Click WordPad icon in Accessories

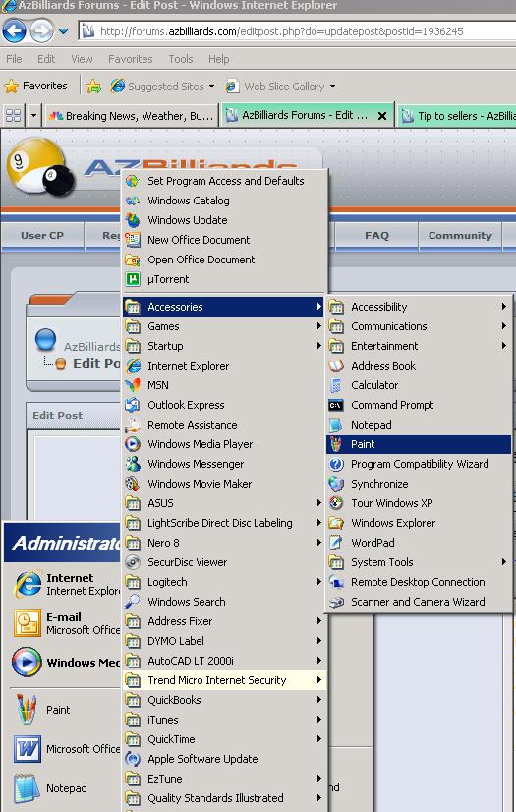tap(336, 543)
